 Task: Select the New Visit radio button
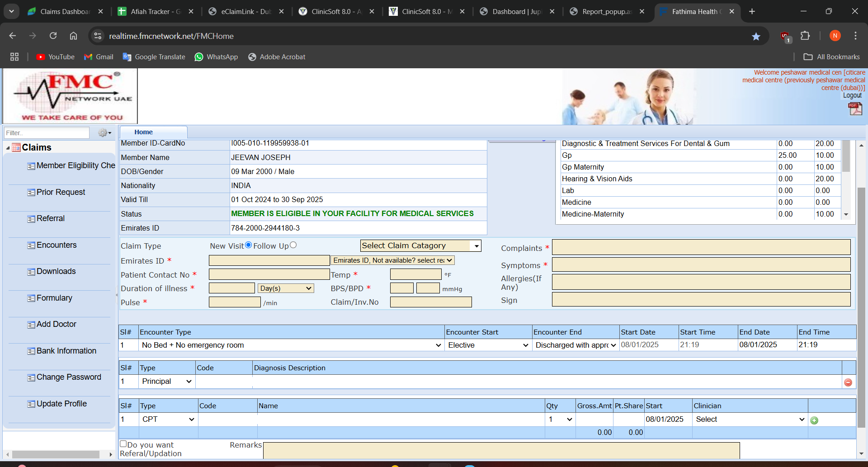248,245
